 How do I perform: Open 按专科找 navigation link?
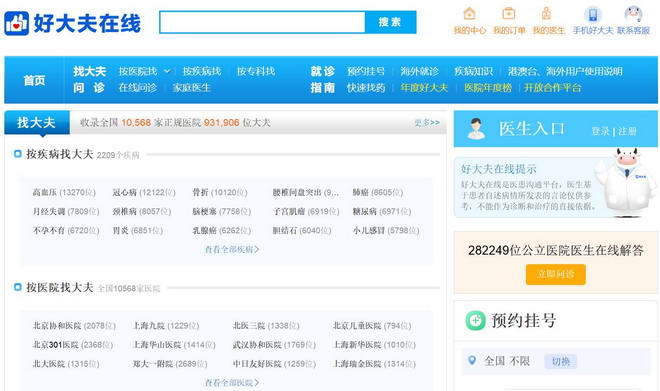[255, 71]
